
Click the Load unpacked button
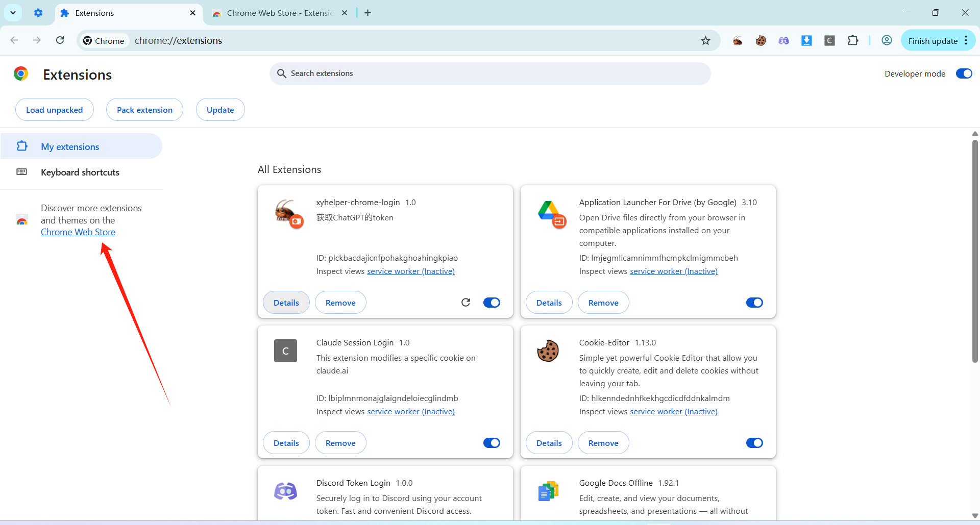55,110
